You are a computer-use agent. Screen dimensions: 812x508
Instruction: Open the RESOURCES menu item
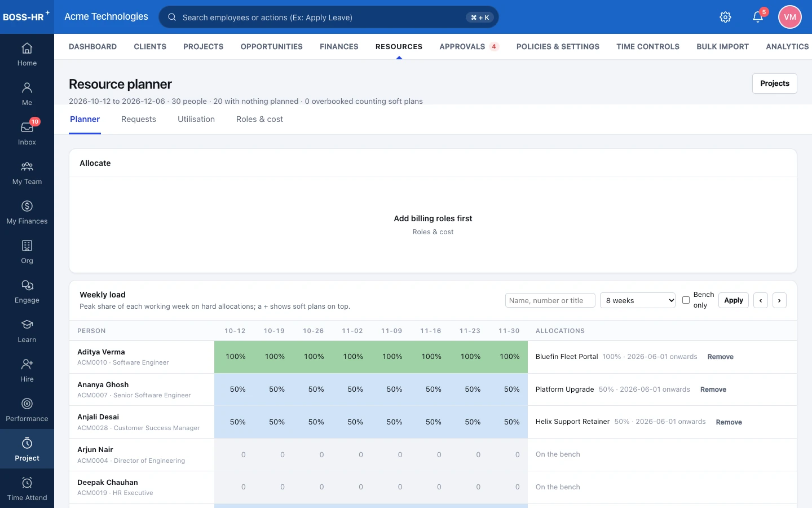pyautogui.click(x=399, y=47)
